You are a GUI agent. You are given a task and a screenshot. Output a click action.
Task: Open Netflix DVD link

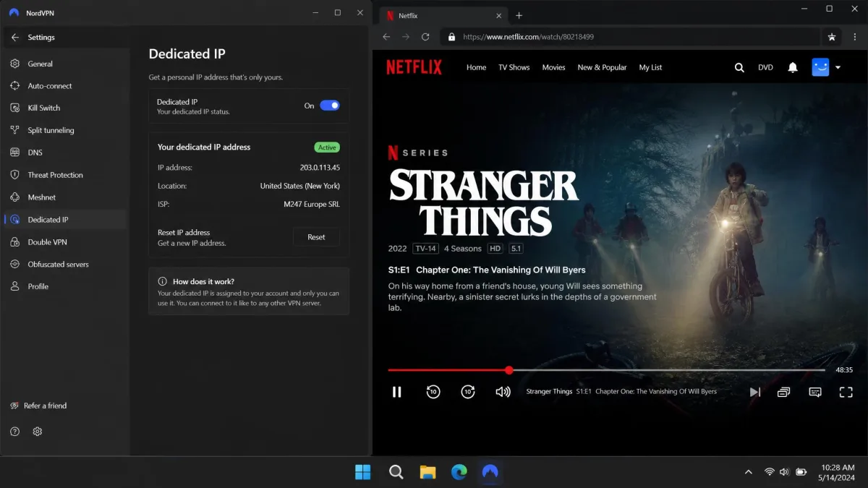pos(765,67)
